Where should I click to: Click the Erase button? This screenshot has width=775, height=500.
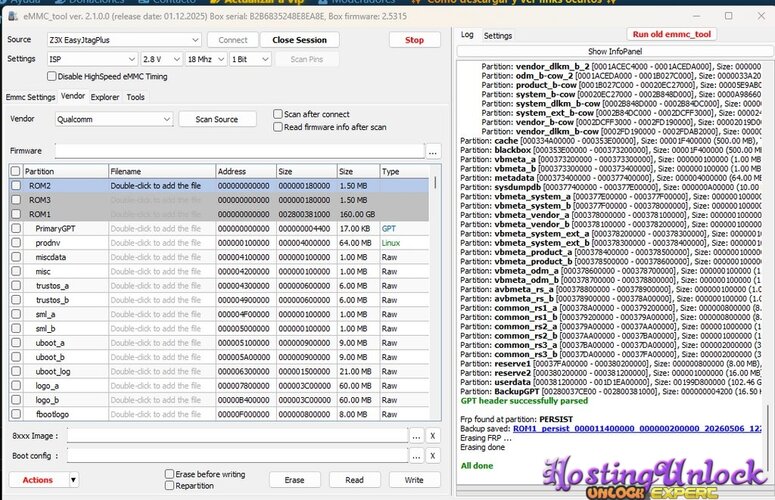tap(295, 480)
